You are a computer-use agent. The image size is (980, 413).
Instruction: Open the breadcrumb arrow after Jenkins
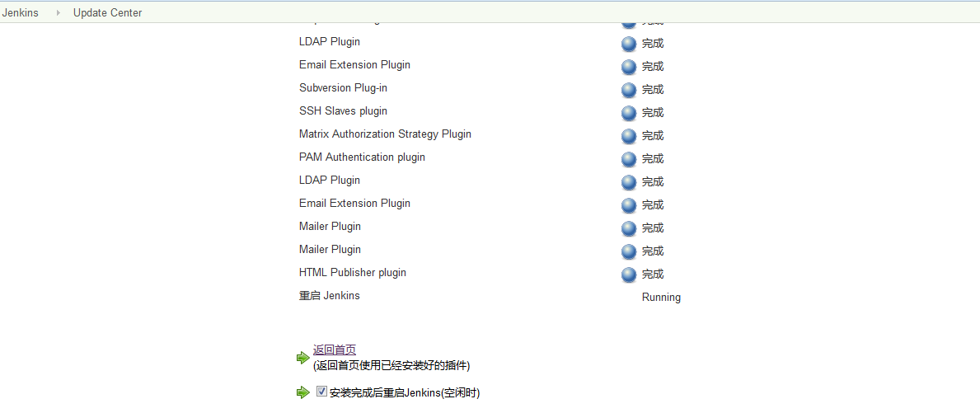(x=59, y=12)
